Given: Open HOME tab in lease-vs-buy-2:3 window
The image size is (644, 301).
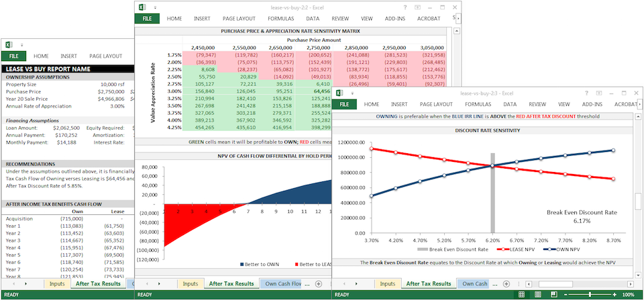Looking at the screenshot, I should (x=371, y=104).
